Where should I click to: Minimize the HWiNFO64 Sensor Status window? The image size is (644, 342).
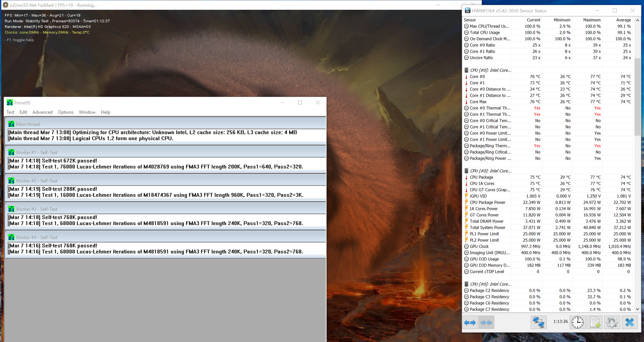(597, 11)
